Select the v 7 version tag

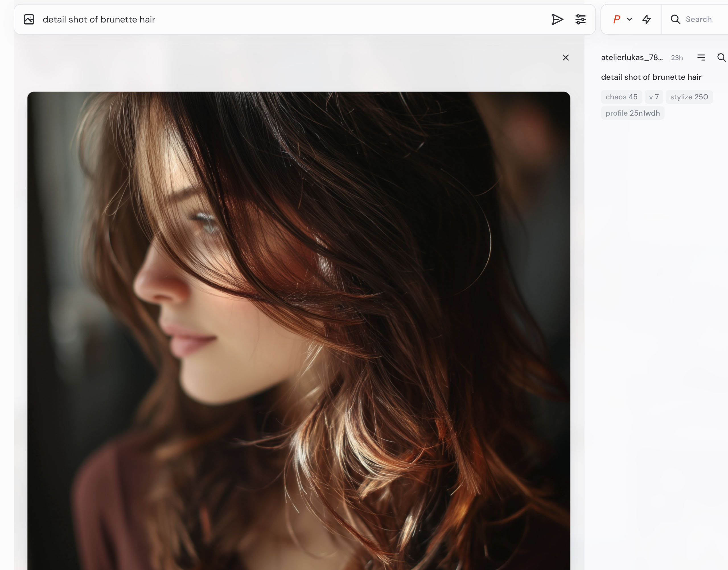(x=654, y=97)
